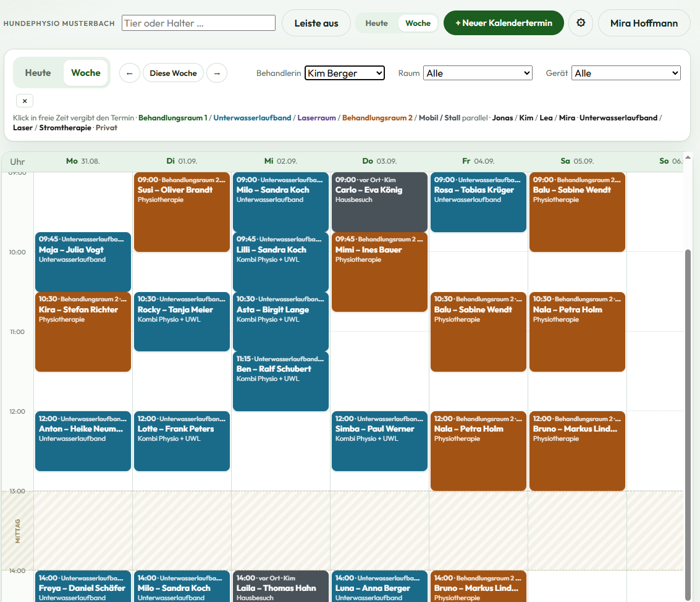Open Wednesday 09:00 'Milo – Sandra Koch' appointment

point(281,202)
